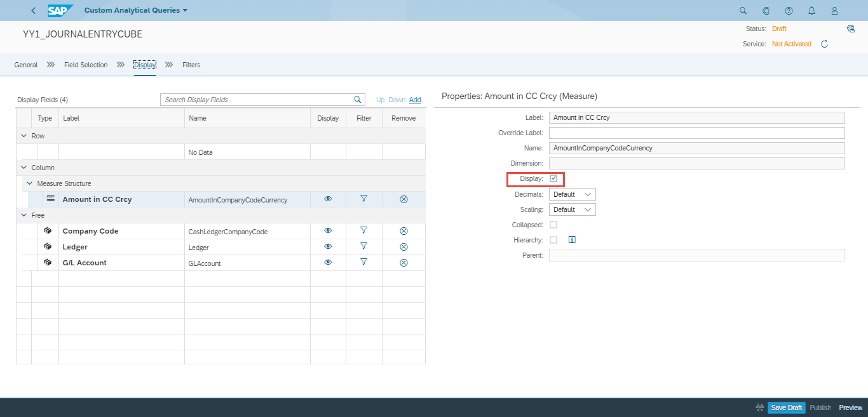
Task: Click the SAP CoPilot icon
Action: point(766,10)
